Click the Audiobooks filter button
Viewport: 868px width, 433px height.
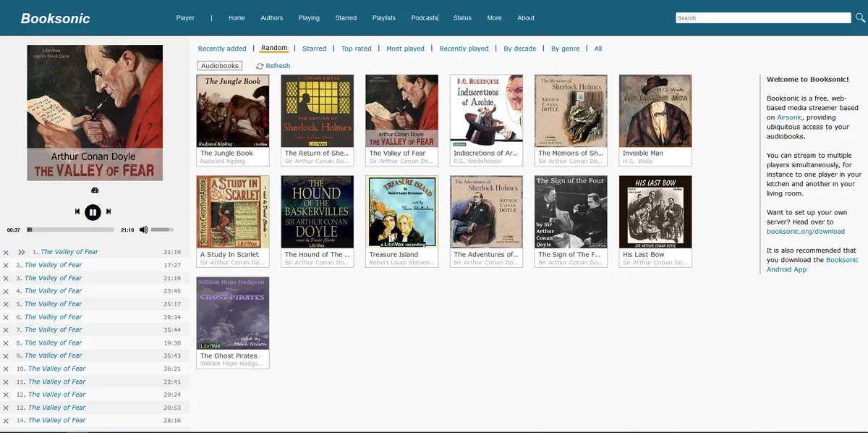tap(220, 65)
